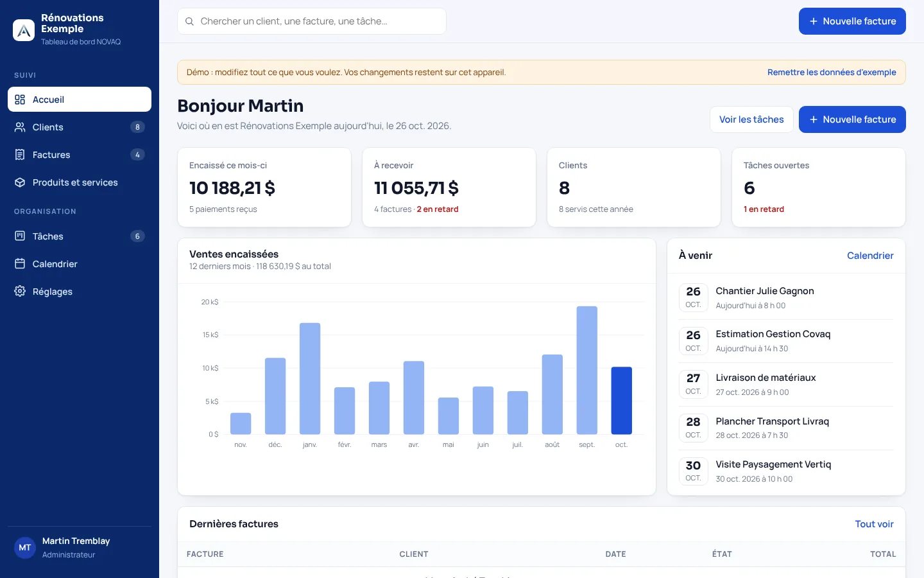Open the À recevoir card
This screenshot has width=924, height=578.
(449, 188)
